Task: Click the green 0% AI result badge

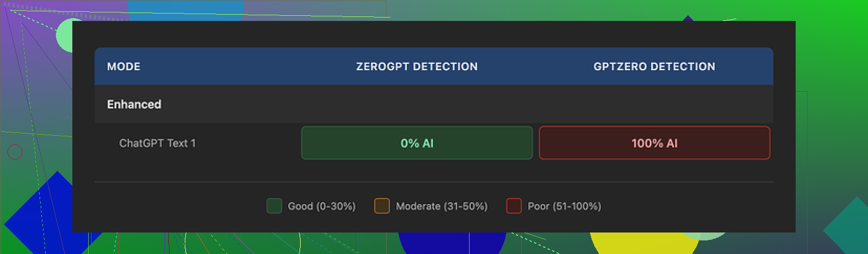Action: point(416,143)
